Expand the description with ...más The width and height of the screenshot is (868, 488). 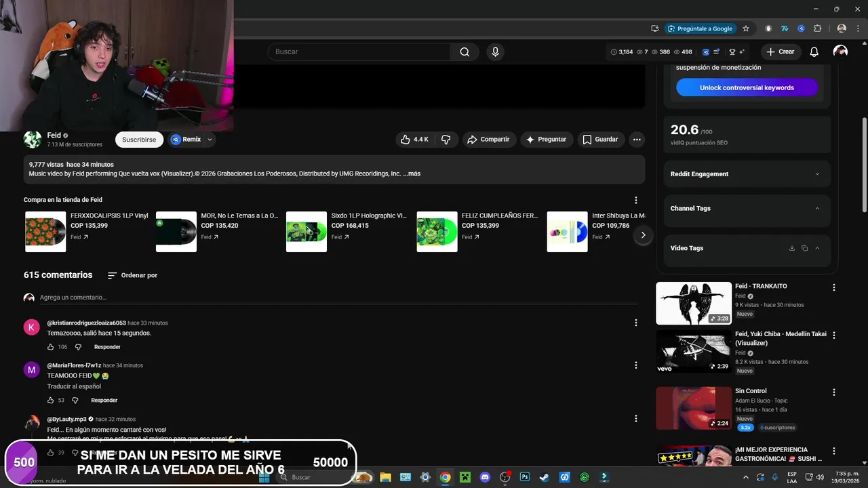point(412,174)
